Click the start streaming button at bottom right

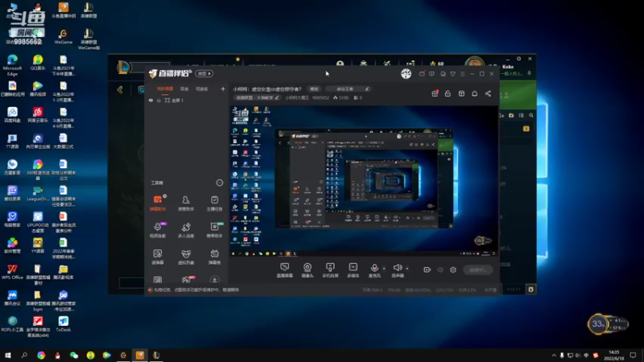click(x=477, y=269)
